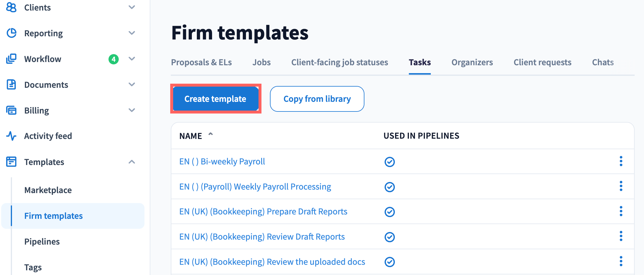Click the Workflow stacked pages icon
This screenshot has height=275, width=644.
tap(11, 59)
